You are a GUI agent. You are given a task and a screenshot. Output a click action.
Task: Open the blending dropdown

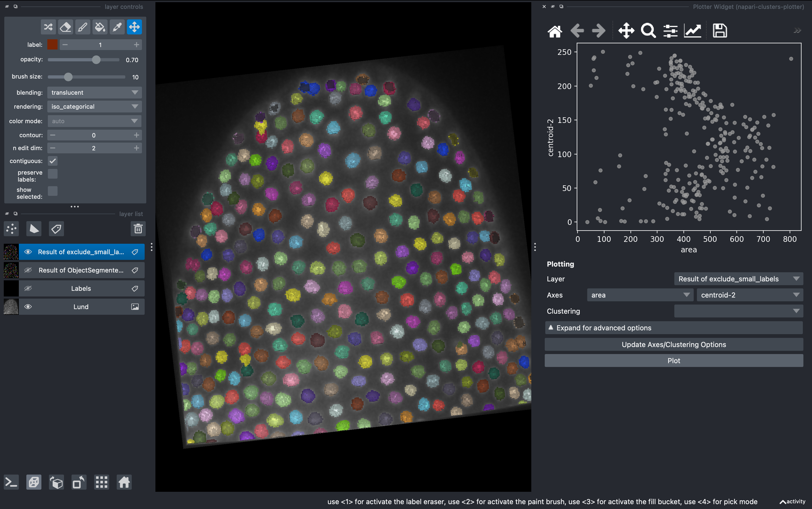94,92
